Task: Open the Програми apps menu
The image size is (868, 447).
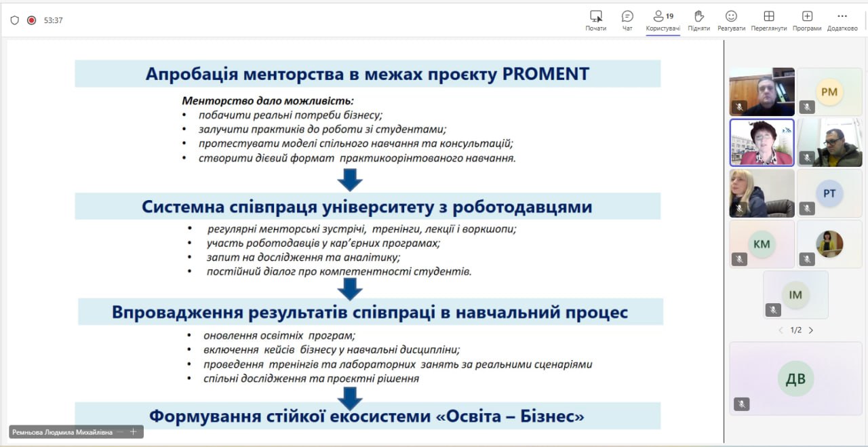Action: click(x=807, y=16)
